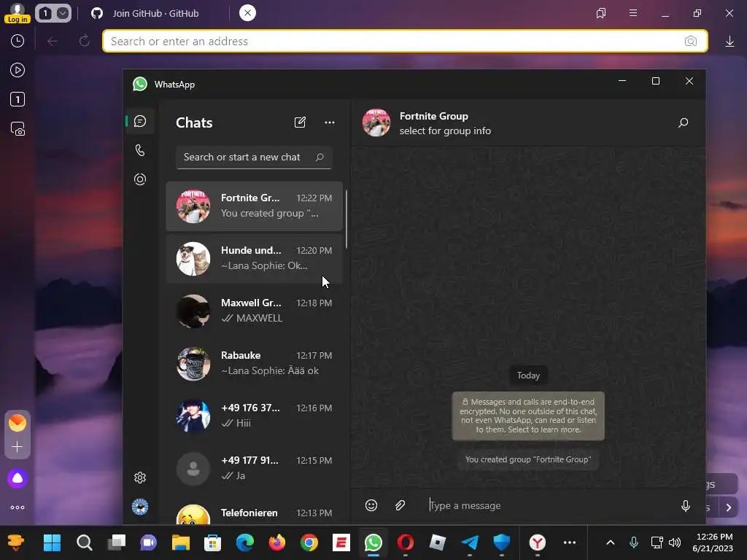Open the +49 176 37... chat
This screenshot has height=560, width=747.
click(x=255, y=416)
